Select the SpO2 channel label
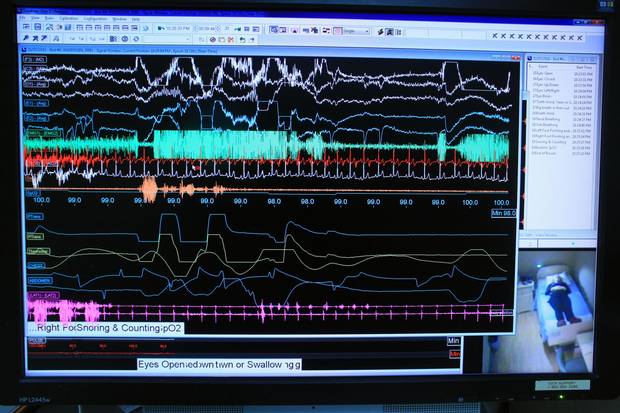 (x=32, y=193)
